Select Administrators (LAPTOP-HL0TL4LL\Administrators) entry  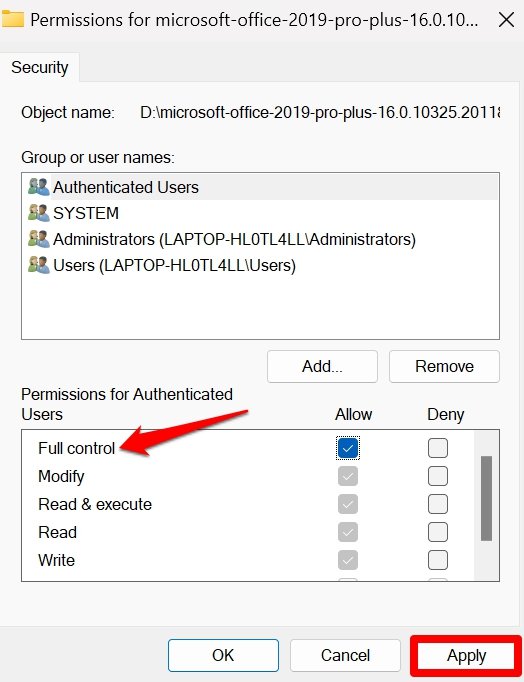point(260,239)
